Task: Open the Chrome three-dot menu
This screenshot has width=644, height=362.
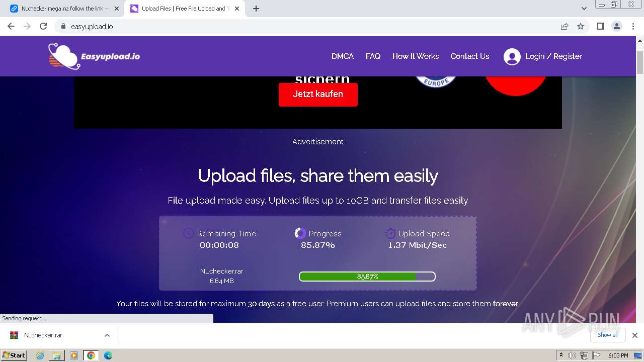Action: coord(633,26)
